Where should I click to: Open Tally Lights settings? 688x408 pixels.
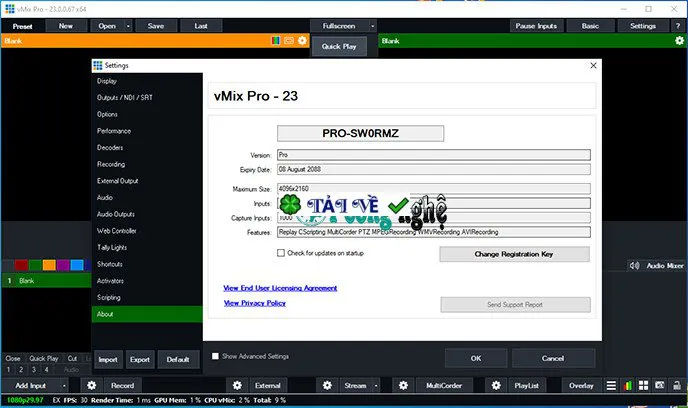147,247
